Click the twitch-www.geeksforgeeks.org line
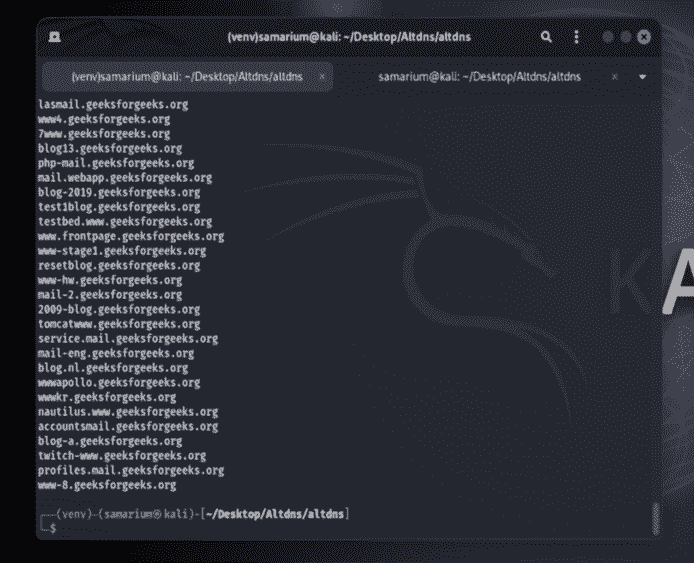This screenshot has height=564, width=694. click(122, 455)
